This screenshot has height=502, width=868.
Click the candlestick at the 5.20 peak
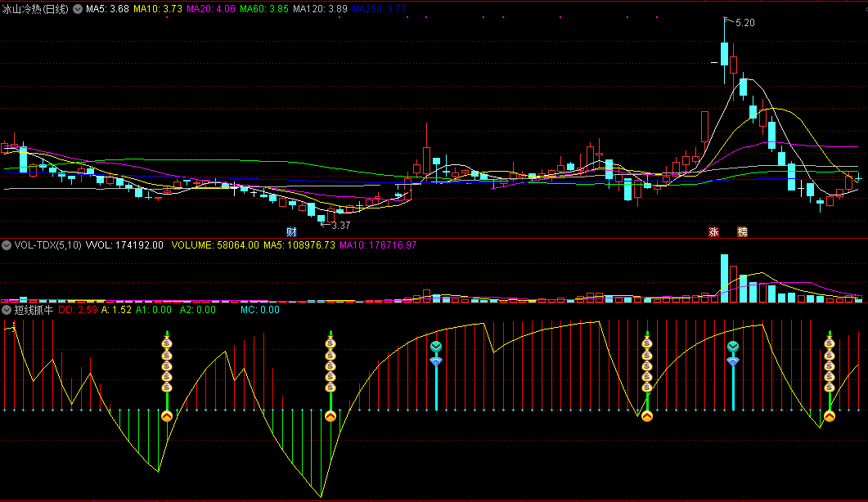click(x=724, y=51)
